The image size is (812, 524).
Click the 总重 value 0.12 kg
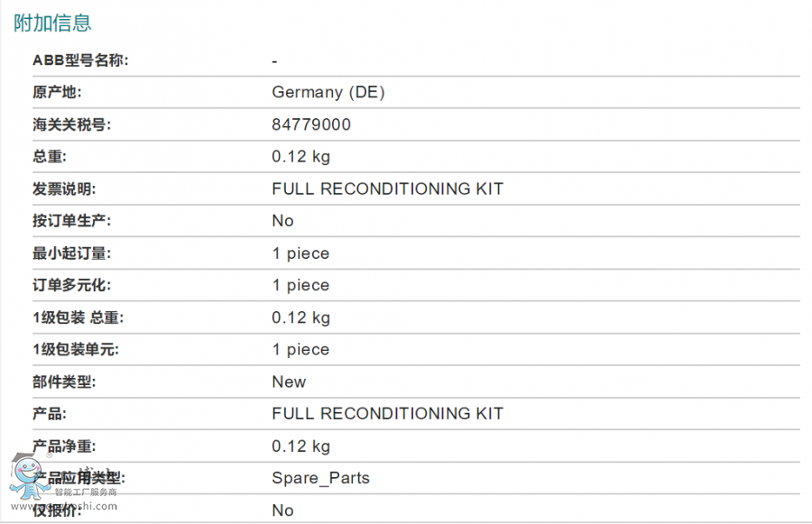301,156
